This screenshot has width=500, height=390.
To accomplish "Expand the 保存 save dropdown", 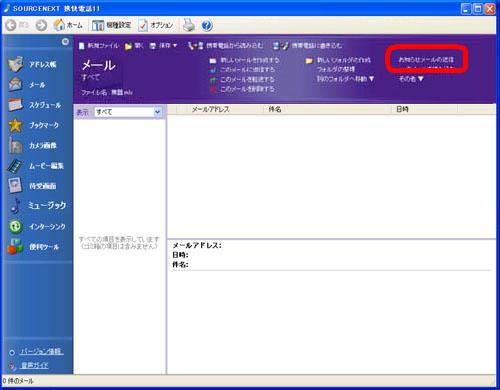I will [163, 46].
